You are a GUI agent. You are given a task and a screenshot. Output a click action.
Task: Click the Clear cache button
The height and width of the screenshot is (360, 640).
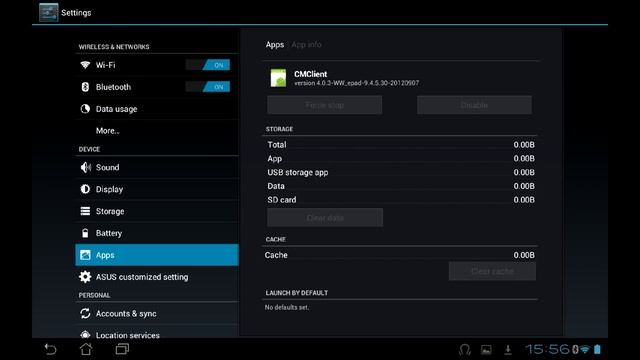pos(492,271)
